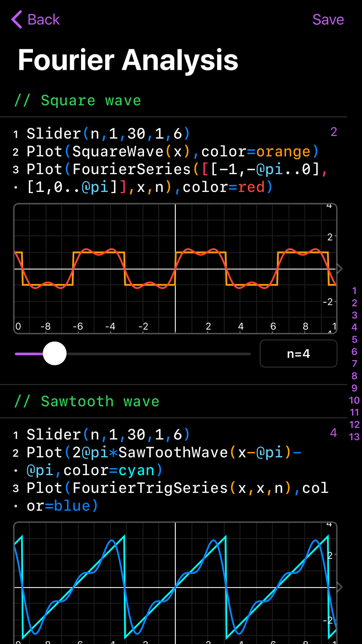Edit the n=4 value field

(298, 354)
